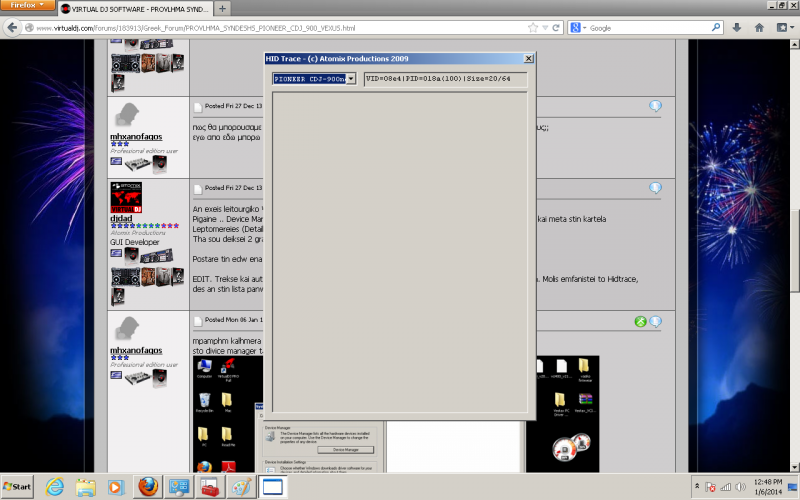Open the bookmarks menu button
Image resolution: width=800 pixels, height=500 pixels.
(x=785, y=28)
